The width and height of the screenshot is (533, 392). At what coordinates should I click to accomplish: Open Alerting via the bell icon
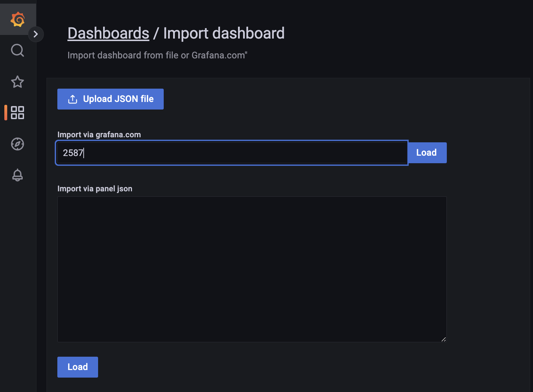coord(17,175)
